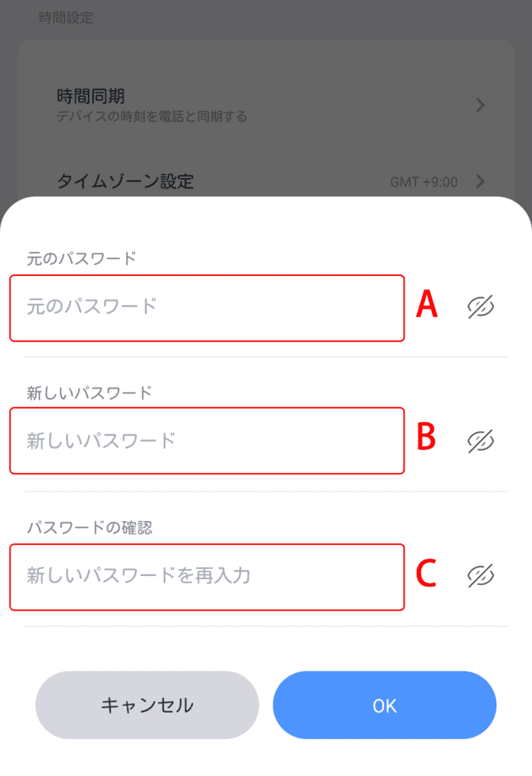
Task: Reveal the password confirmation entry
Action: click(x=480, y=576)
